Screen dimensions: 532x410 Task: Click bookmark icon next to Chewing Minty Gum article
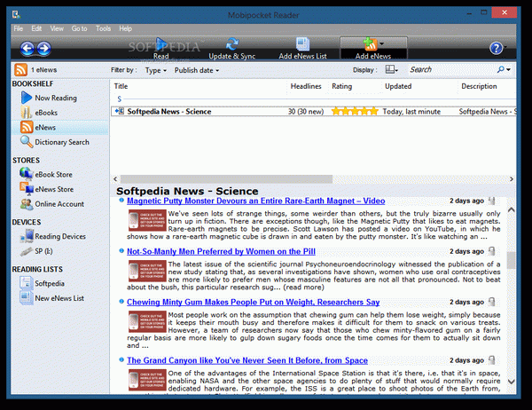[x=491, y=302]
